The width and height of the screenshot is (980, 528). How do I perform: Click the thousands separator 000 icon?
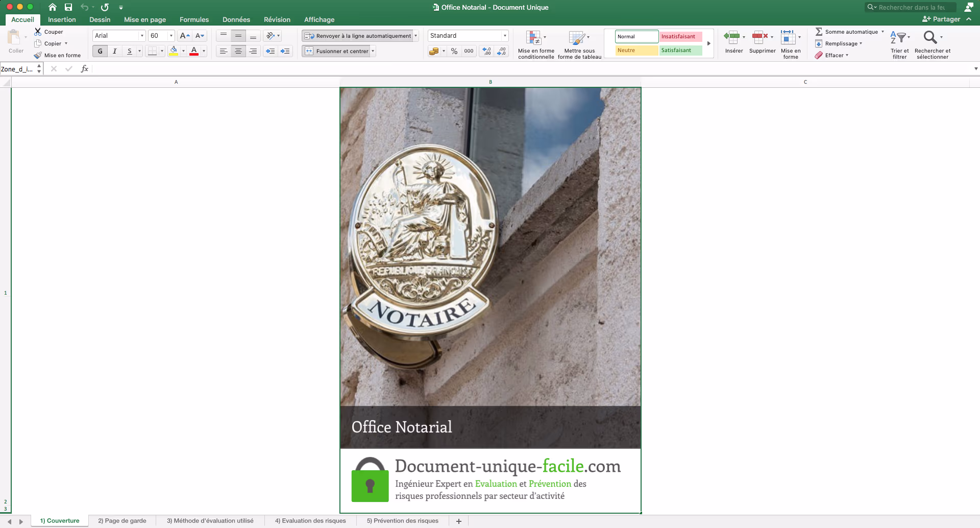pos(469,51)
